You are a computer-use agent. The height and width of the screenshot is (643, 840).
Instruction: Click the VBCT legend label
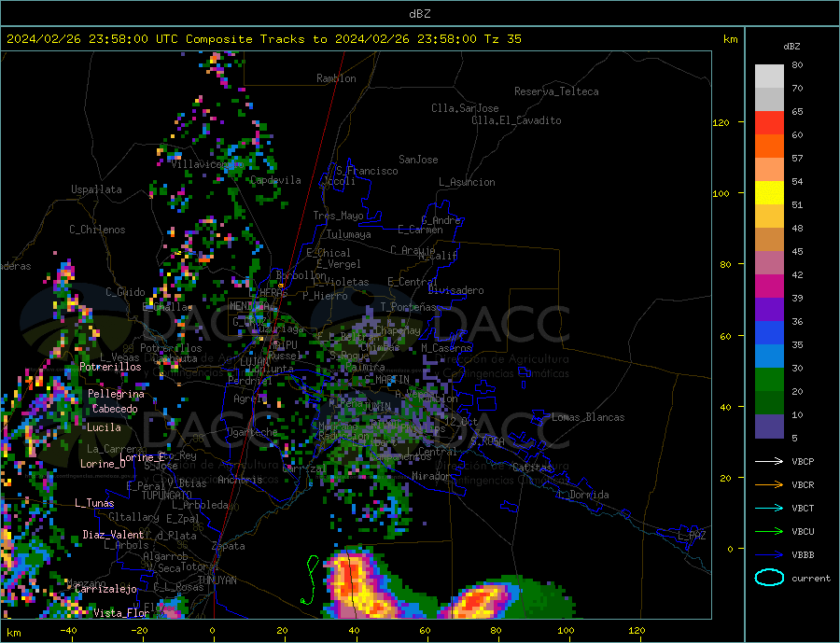[x=803, y=508]
